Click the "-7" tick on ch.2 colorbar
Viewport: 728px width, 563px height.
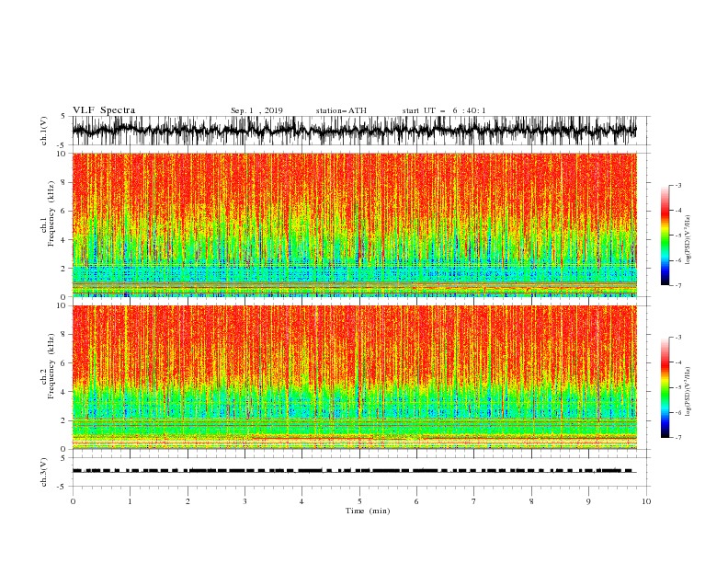coord(677,438)
